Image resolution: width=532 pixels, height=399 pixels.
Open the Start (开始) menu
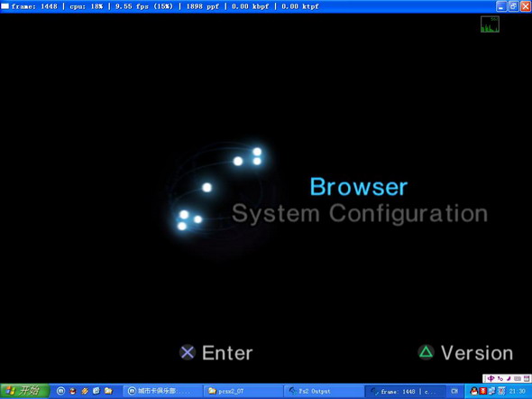pyautogui.click(x=24, y=391)
